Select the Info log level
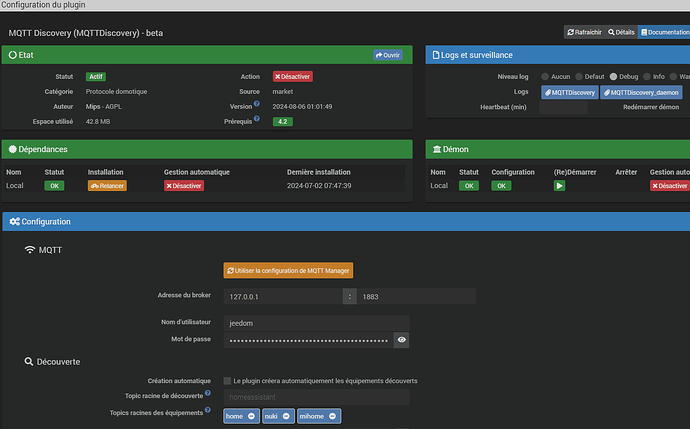 point(646,76)
